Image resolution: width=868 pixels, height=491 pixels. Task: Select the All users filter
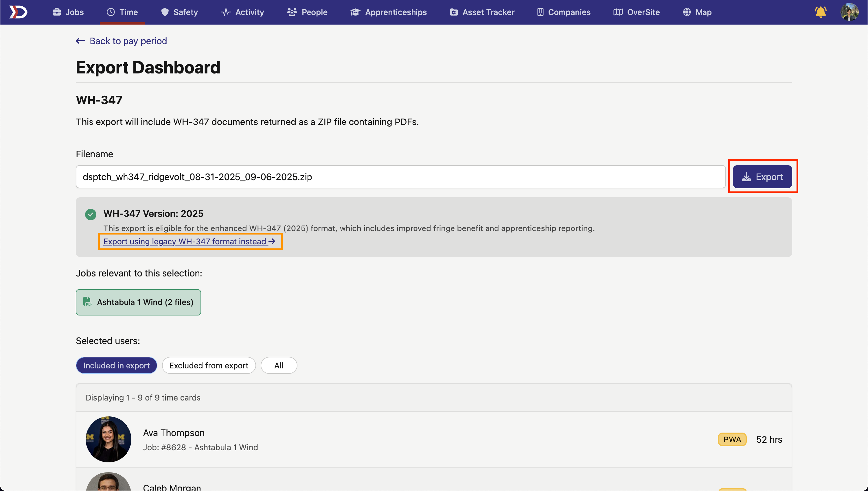pos(279,365)
